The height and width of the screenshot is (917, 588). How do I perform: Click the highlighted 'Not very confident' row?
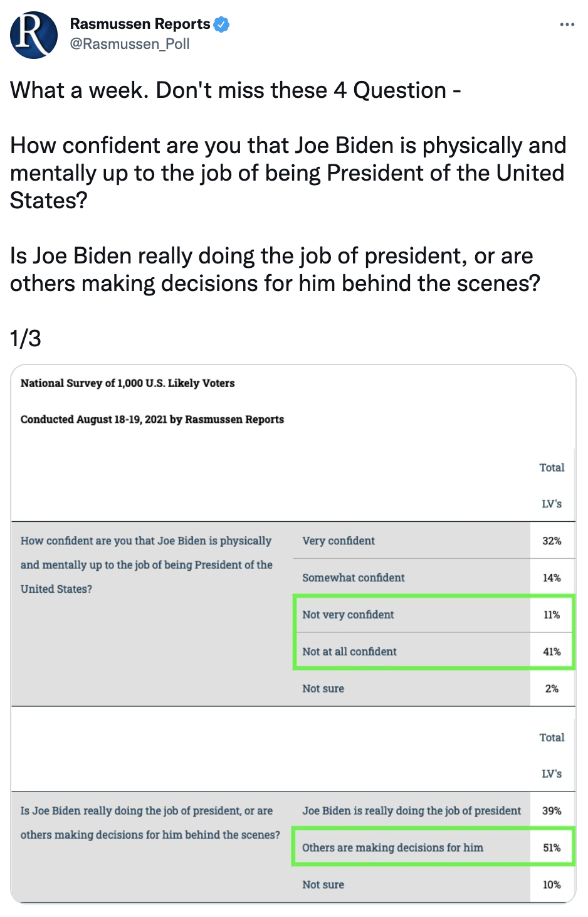(x=348, y=615)
